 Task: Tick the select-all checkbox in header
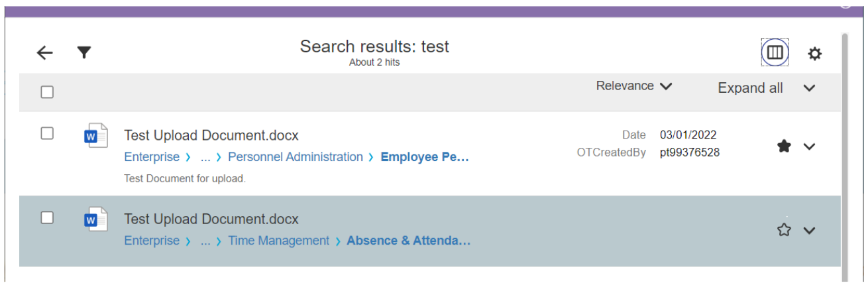click(47, 92)
